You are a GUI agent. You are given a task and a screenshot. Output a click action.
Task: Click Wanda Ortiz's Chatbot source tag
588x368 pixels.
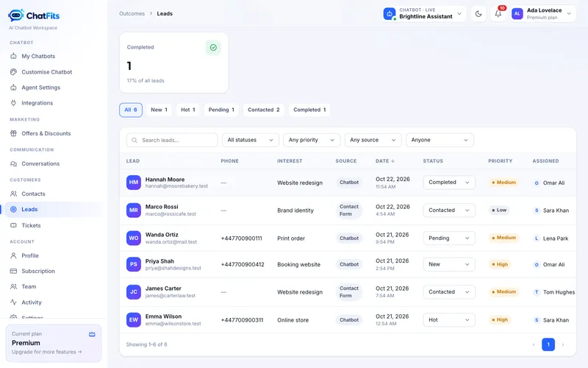pos(349,238)
